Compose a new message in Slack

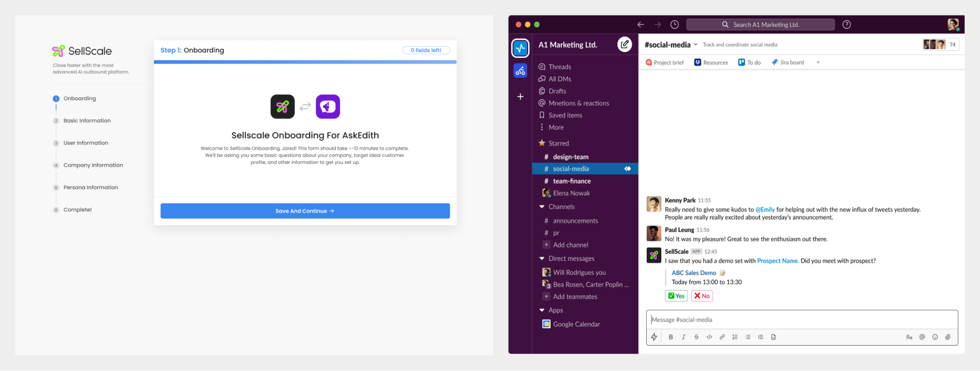point(625,44)
